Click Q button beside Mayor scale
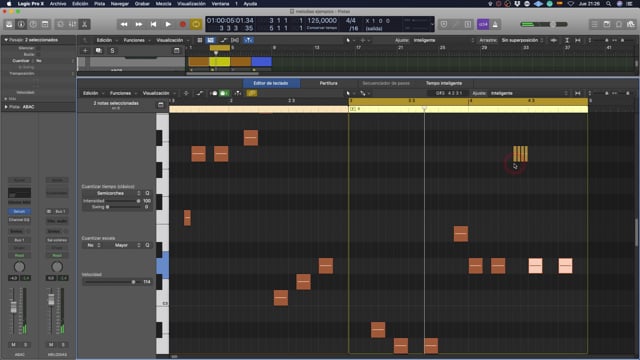The width and height of the screenshot is (640, 360). click(x=147, y=245)
